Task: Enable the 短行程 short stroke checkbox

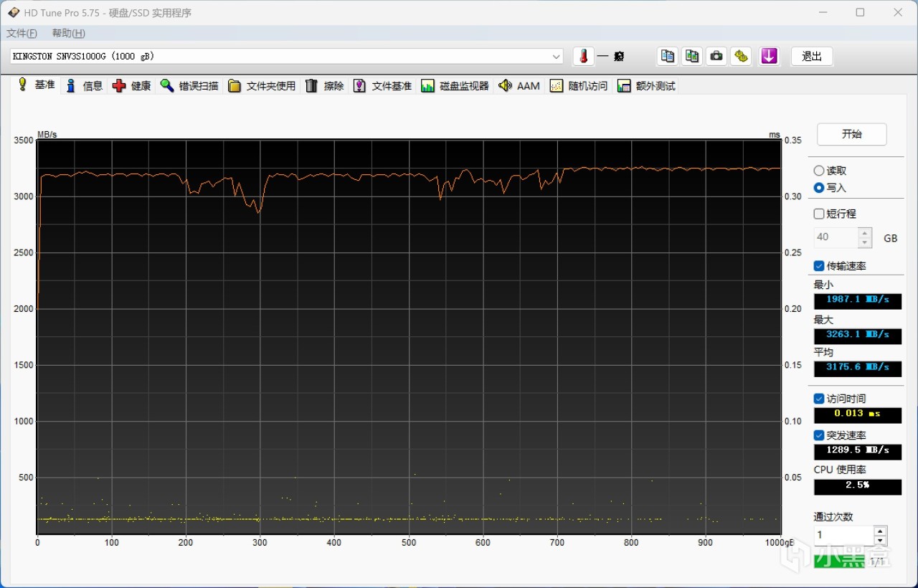Action: tap(819, 214)
